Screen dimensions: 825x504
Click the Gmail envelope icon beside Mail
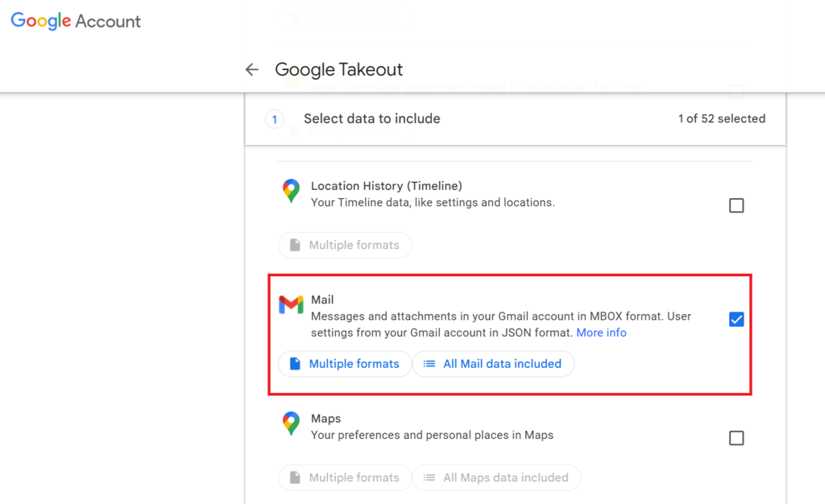(x=290, y=304)
